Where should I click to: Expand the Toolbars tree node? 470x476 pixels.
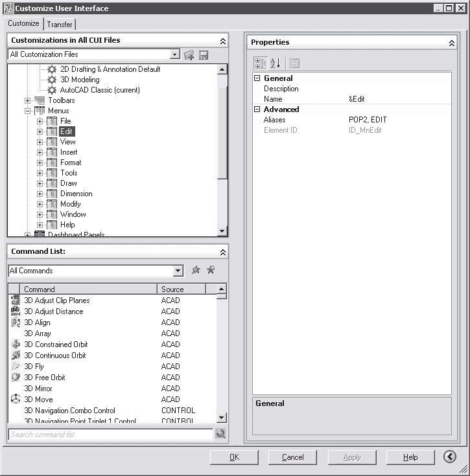pos(28,100)
